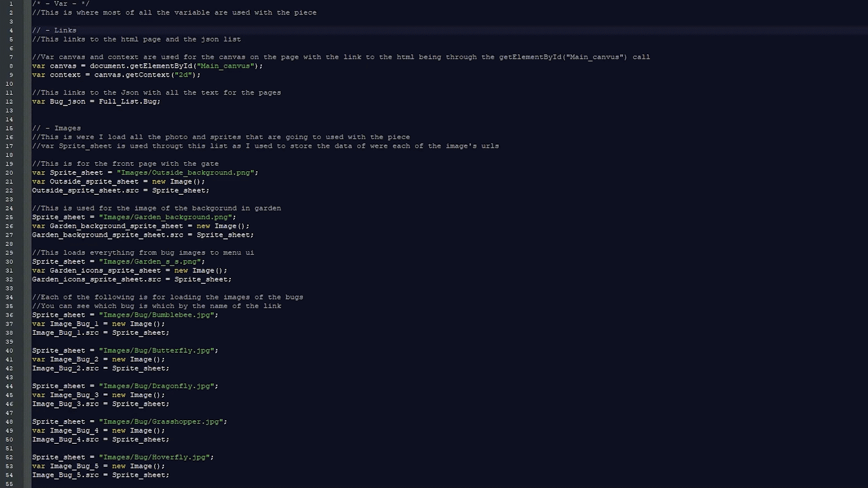Click the "/* - Var - */" comment
This screenshot has width=868, height=488.
coord(61,4)
